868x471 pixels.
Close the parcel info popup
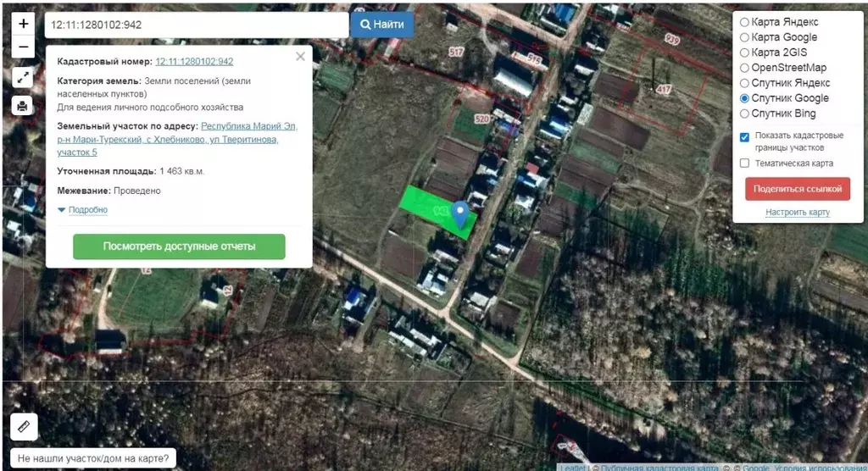click(x=300, y=57)
